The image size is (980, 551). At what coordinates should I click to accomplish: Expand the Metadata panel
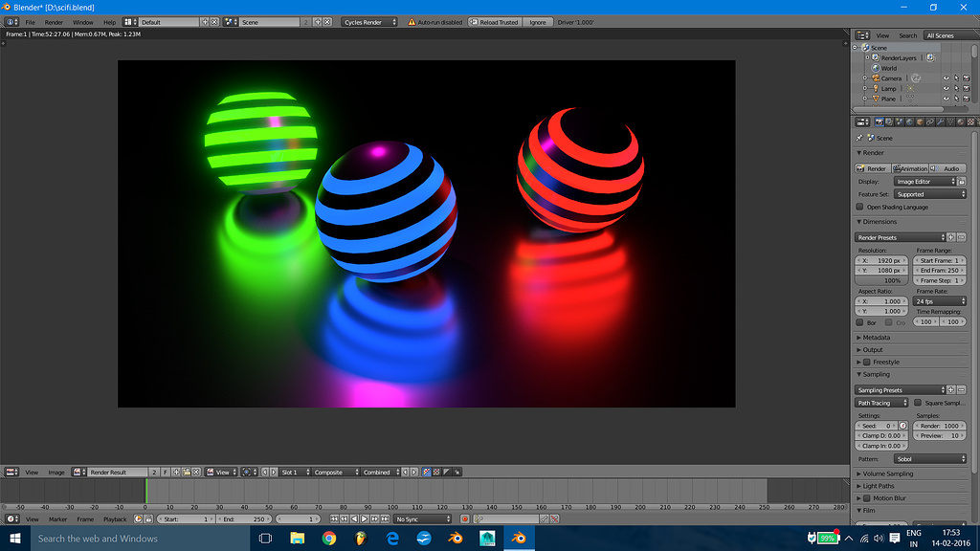(x=877, y=338)
